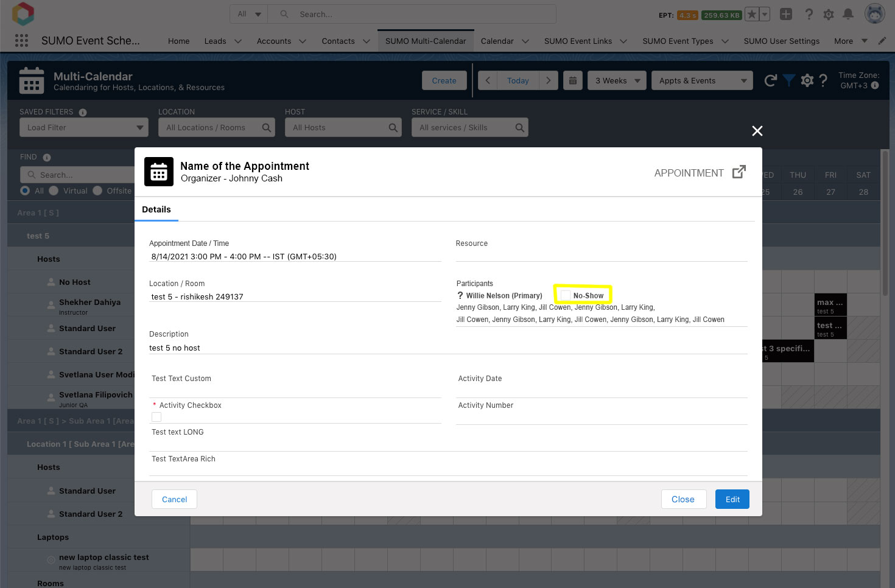Open the calendar filter funnel icon
The image size is (895, 588).
[x=789, y=80]
